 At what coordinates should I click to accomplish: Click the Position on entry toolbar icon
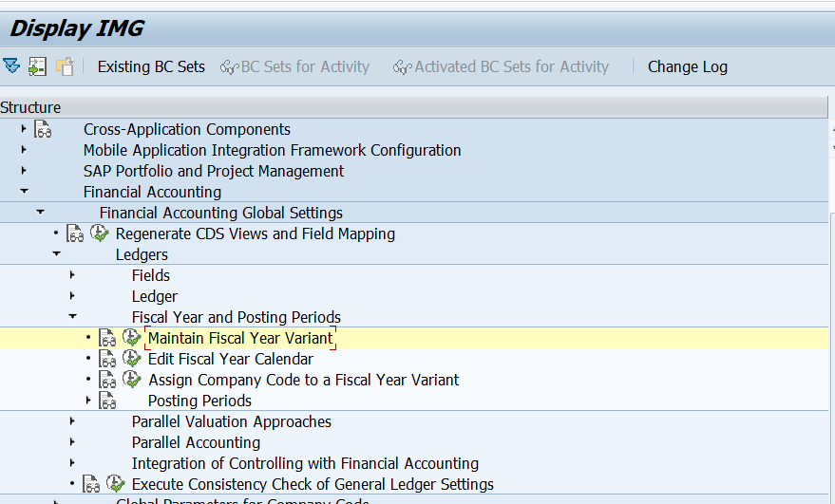point(37,66)
